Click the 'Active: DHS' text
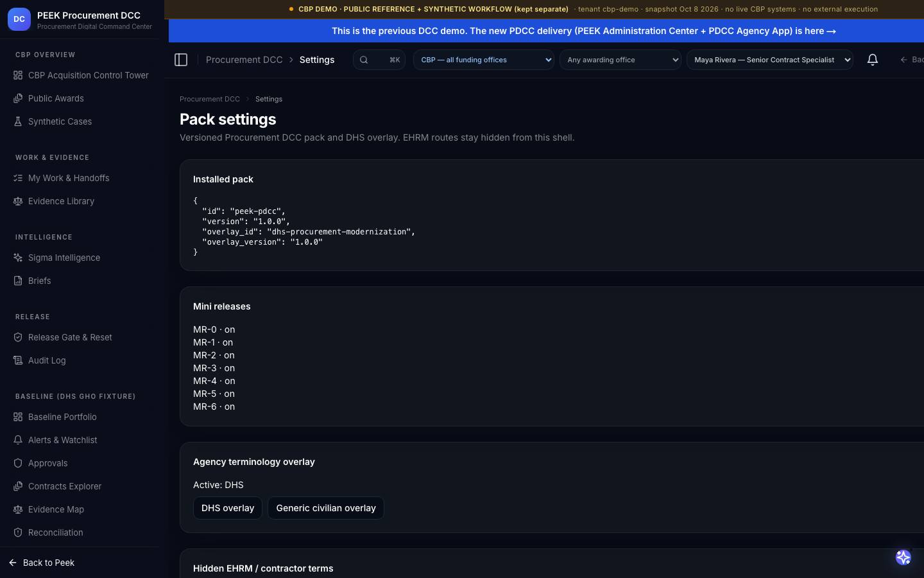 [x=218, y=485]
